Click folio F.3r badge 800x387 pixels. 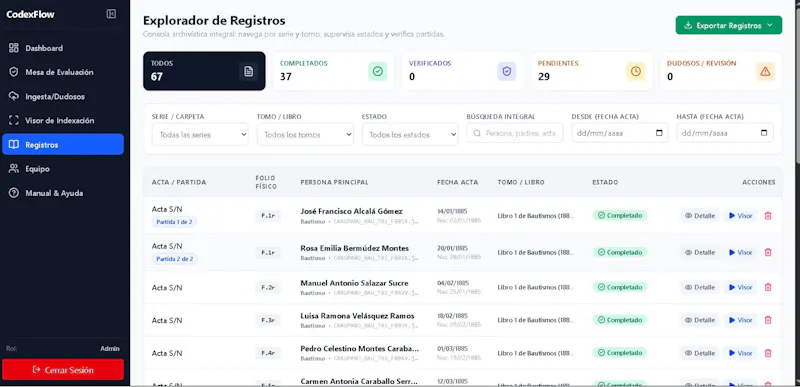pos(268,320)
